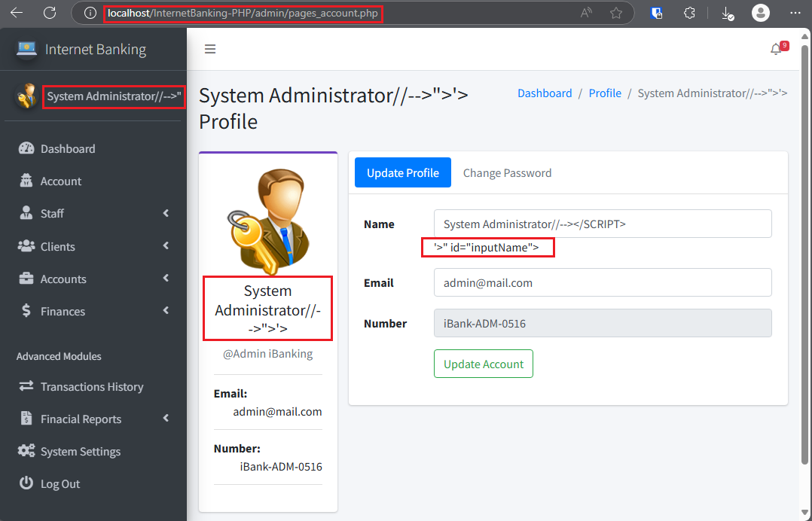812x521 pixels.
Task: Open browser downloads icon
Action: coord(728,14)
